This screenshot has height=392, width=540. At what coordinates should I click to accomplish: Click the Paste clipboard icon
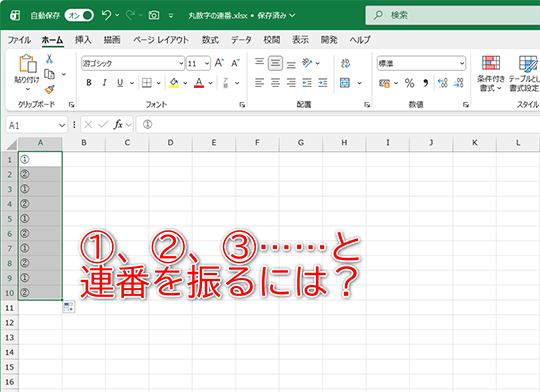coord(28,64)
